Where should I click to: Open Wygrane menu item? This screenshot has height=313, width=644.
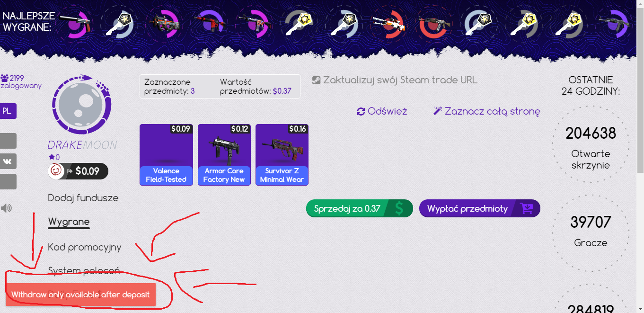click(x=69, y=222)
